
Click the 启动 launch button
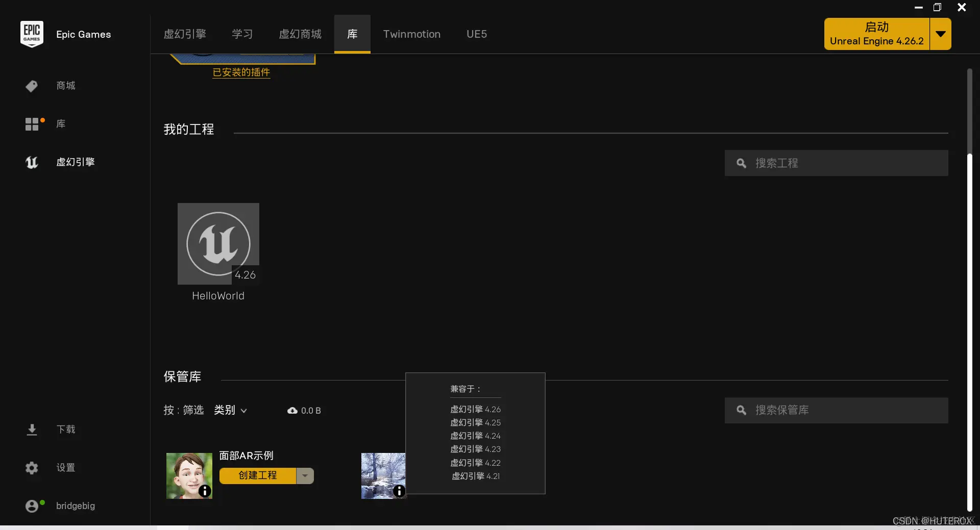(x=877, y=34)
